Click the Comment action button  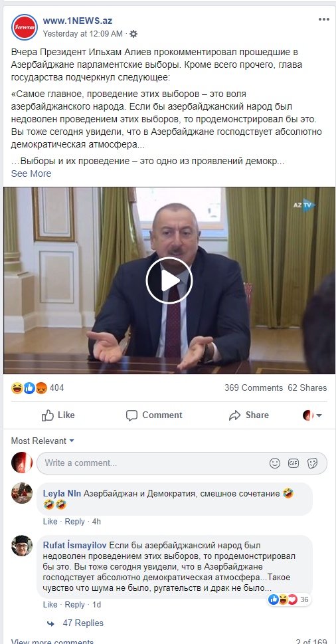click(x=154, y=415)
